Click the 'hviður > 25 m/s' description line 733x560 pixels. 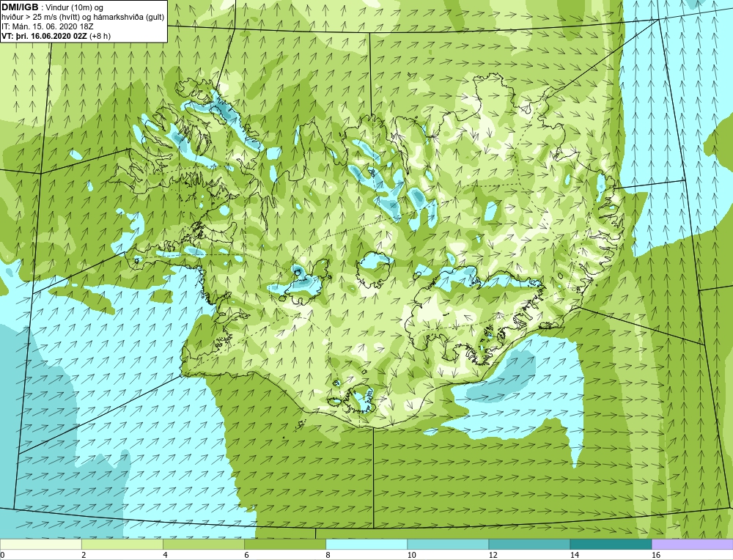tap(83, 18)
